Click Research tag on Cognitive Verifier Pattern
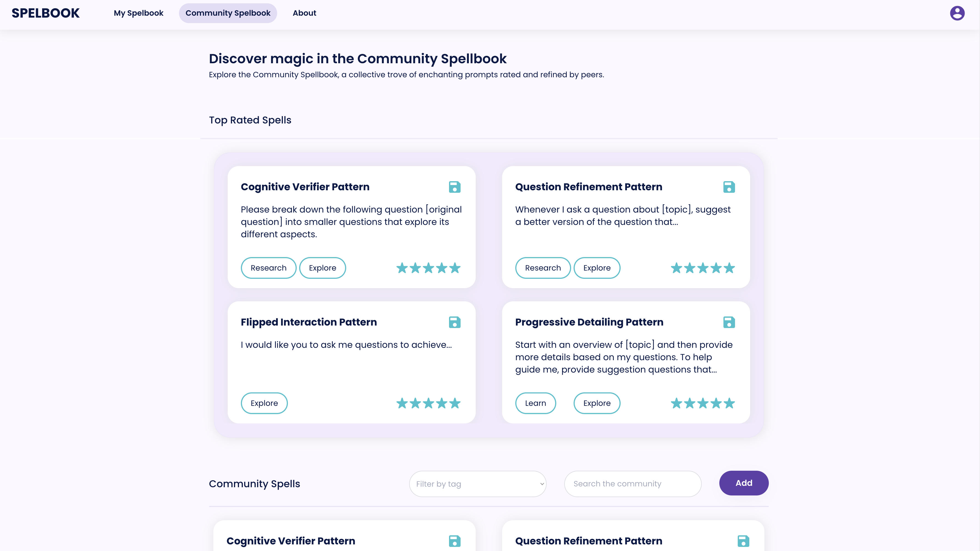The height and width of the screenshot is (551, 980). coord(268,268)
